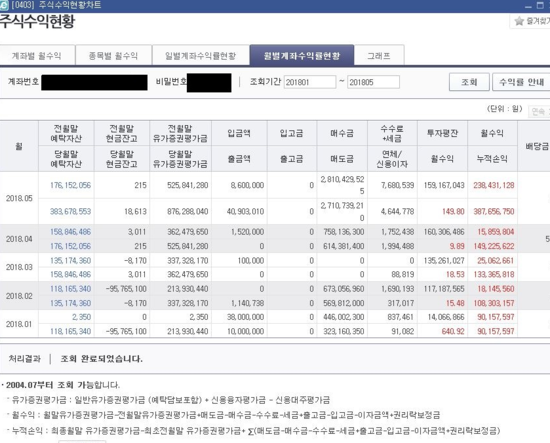
Task: Click the return rate 640.92
Action: tap(453, 331)
